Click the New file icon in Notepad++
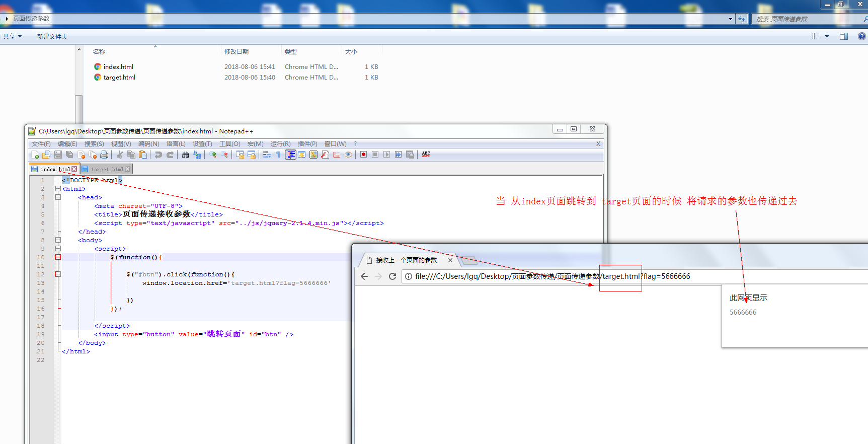 point(35,155)
